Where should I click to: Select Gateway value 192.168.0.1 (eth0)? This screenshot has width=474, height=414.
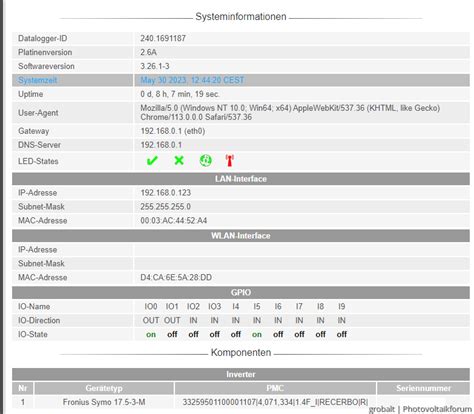(x=173, y=131)
